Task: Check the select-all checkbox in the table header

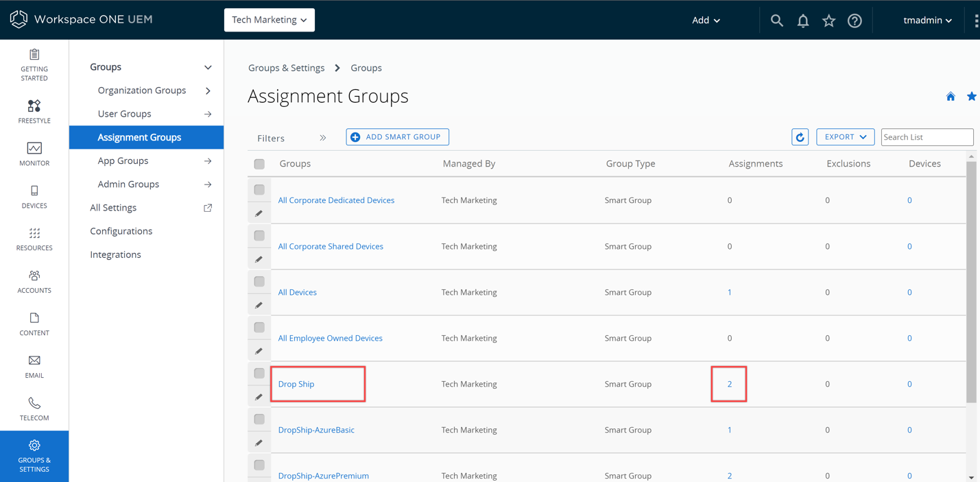Action: (259, 164)
